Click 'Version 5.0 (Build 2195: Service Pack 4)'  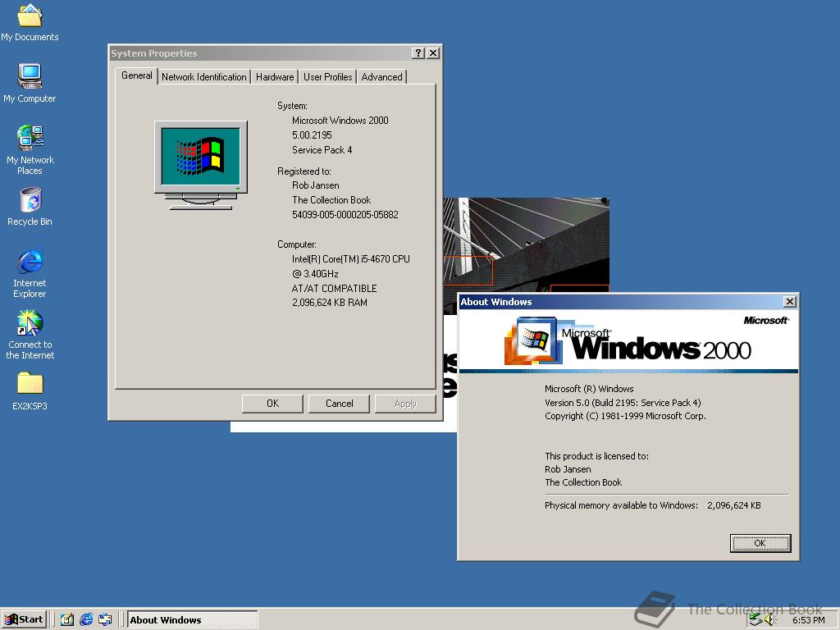pyautogui.click(x=623, y=403)
